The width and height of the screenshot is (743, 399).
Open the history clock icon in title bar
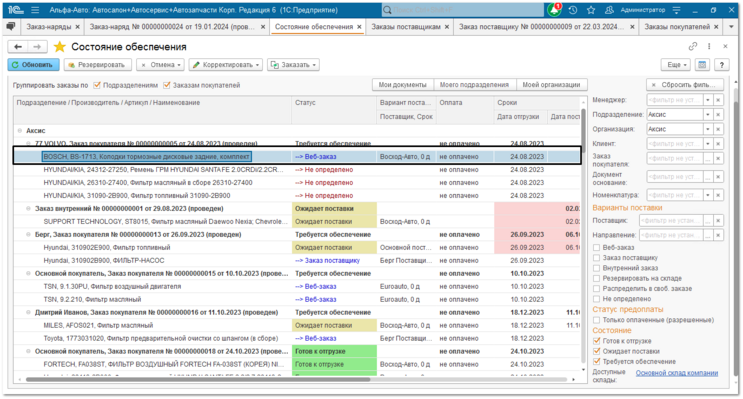(x=573, y=10)
